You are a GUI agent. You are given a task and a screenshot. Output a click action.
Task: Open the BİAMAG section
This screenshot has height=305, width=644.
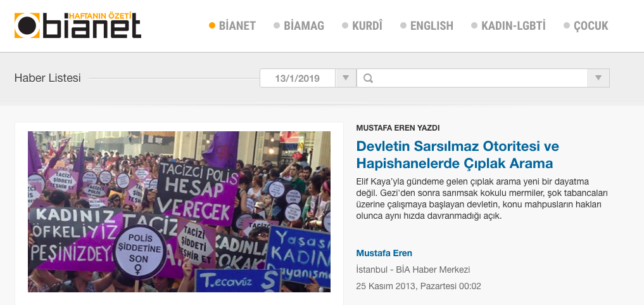point(299,26)
